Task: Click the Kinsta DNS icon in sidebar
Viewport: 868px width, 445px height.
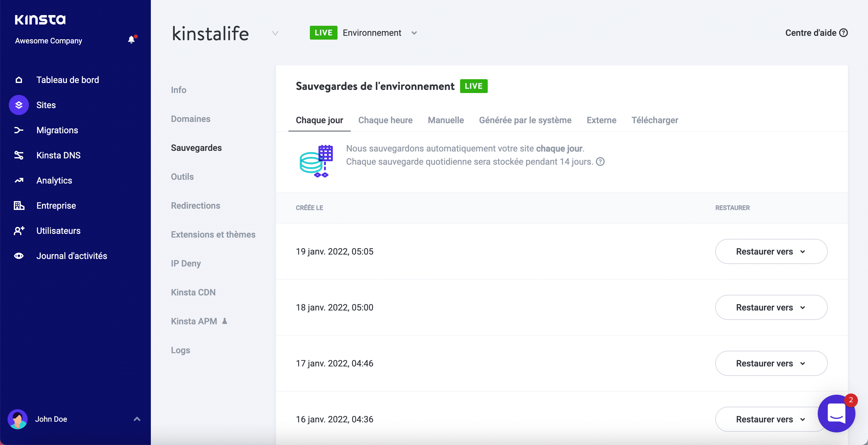Action: [x=19, y=155]
